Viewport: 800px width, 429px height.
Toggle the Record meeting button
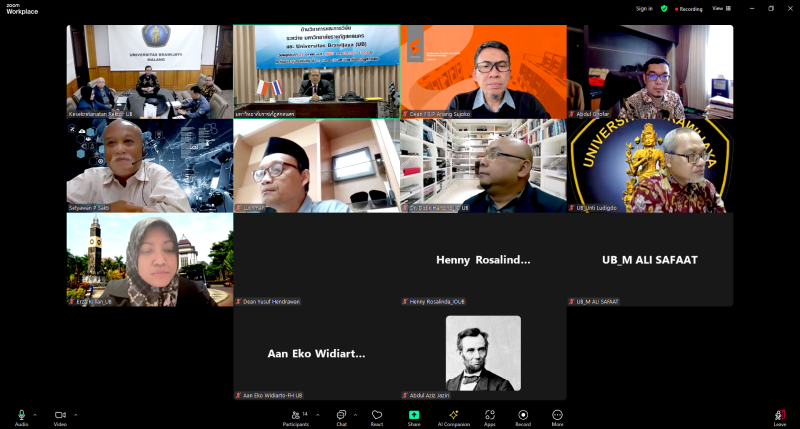523,415
